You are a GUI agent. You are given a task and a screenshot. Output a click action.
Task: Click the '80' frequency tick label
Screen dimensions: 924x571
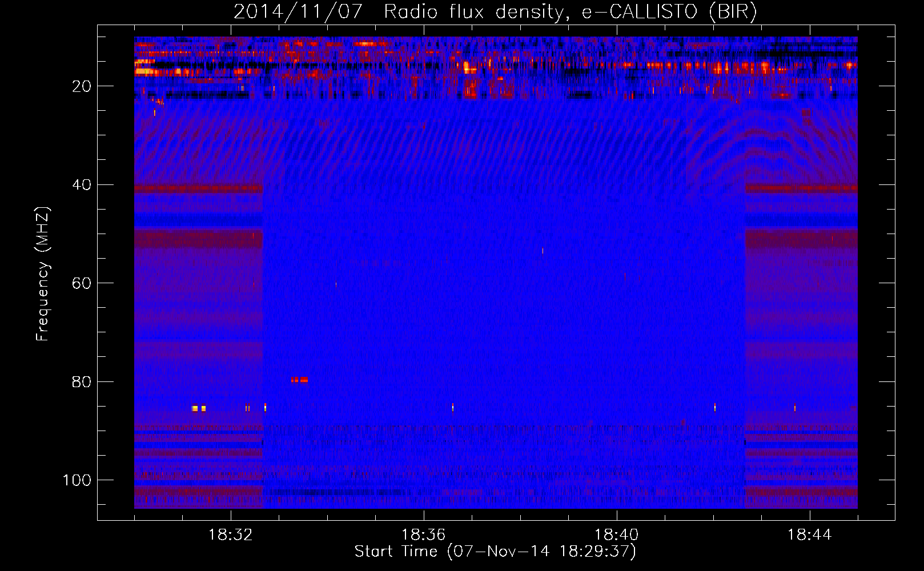pos(82,382)
